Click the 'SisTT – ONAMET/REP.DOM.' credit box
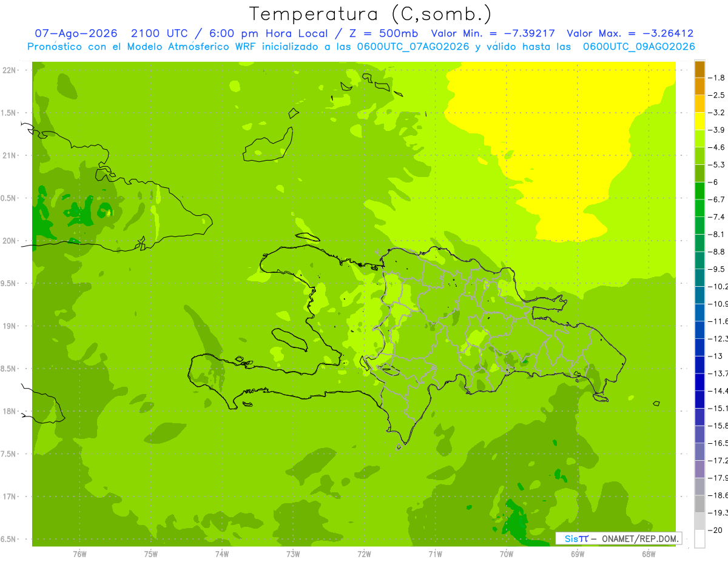The width and height of the screenshot is (728, 562). pyautogui.click(x=618, y=538)
